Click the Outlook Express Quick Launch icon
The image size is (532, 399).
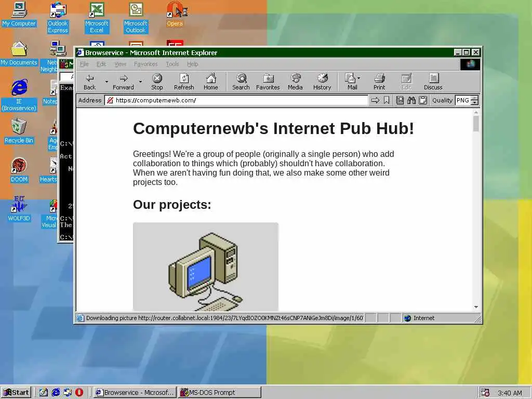pyautogui.click(x=68, y=393)
